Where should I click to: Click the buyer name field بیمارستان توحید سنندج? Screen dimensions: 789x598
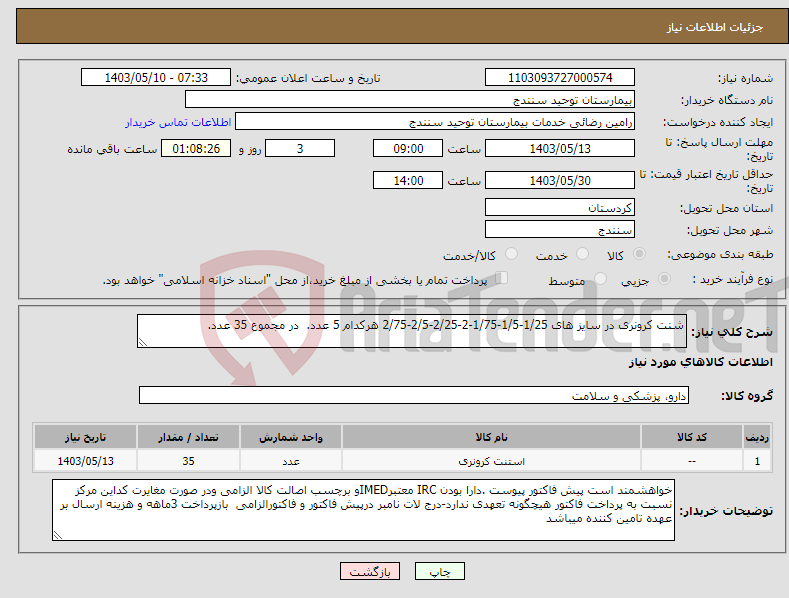point(410,100)
